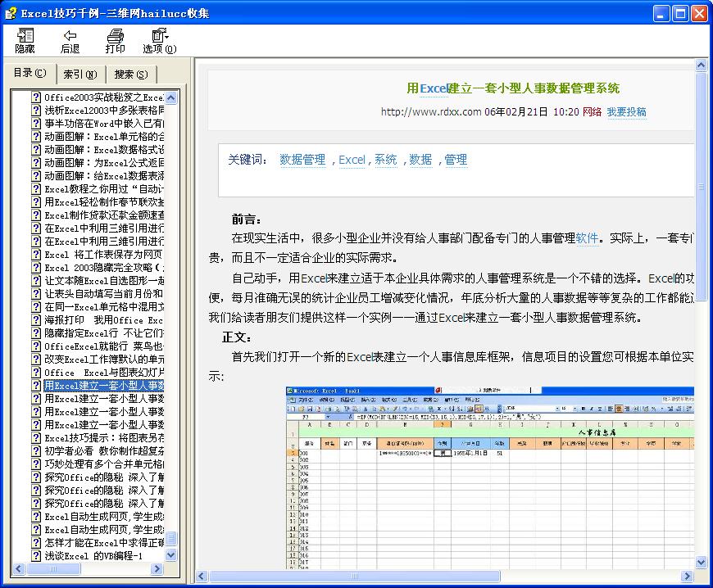Click the contents tree scroll-right arrow

[x=157, y=568]
